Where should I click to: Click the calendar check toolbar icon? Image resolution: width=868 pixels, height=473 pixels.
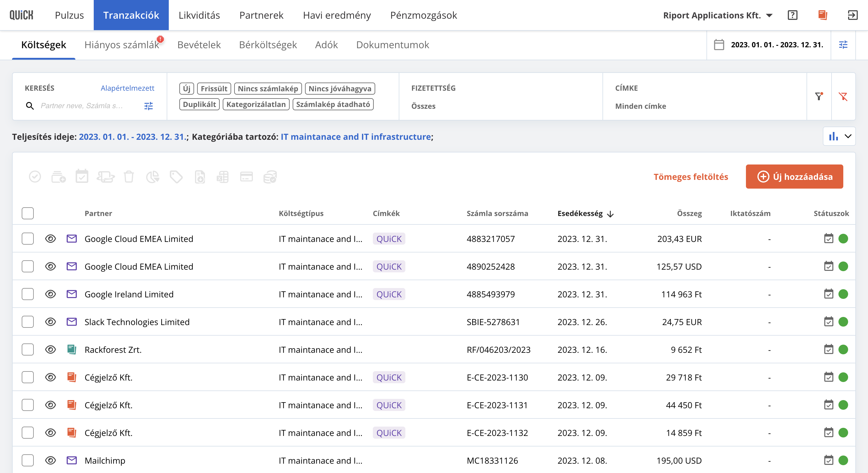pyautogui.click(x=82, y=177)
